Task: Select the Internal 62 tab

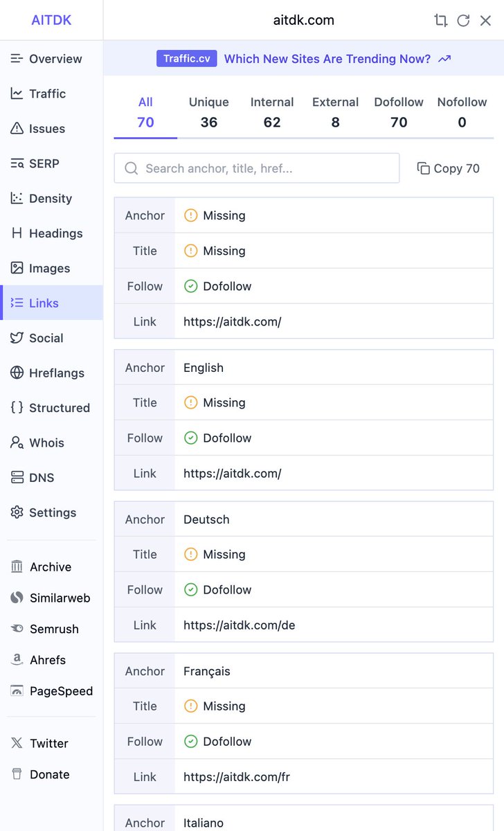Action: pos(272,112)
